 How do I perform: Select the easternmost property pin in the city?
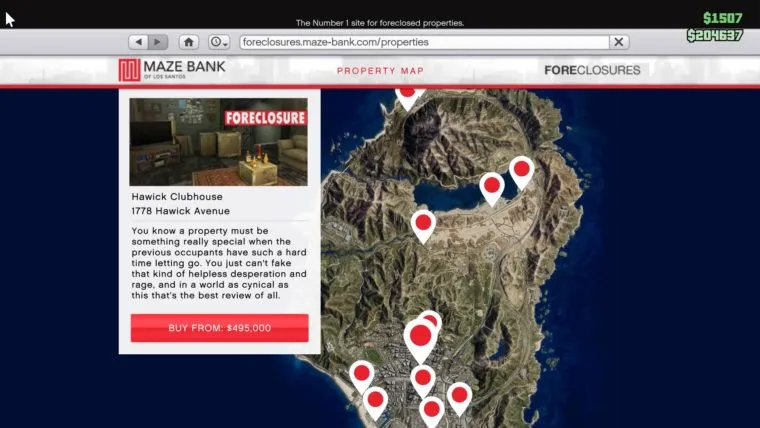coord(459,396)
